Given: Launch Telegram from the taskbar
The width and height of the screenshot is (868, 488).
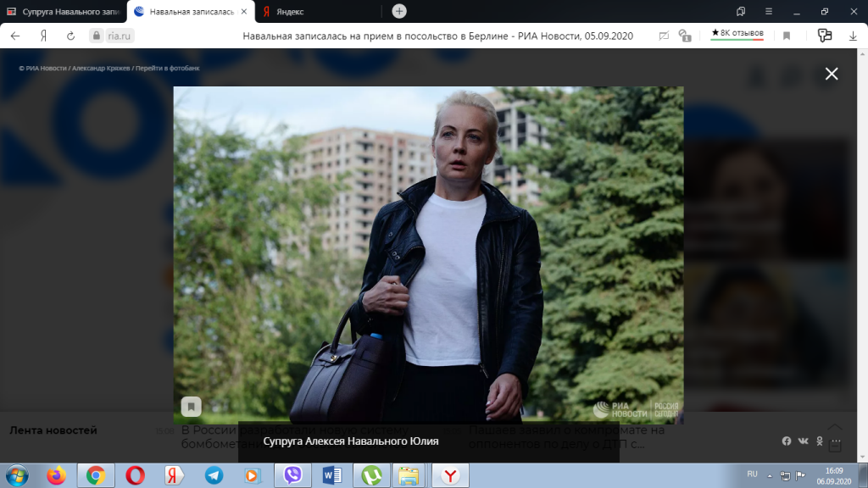Looking at the screenshot, I should 214,475.
